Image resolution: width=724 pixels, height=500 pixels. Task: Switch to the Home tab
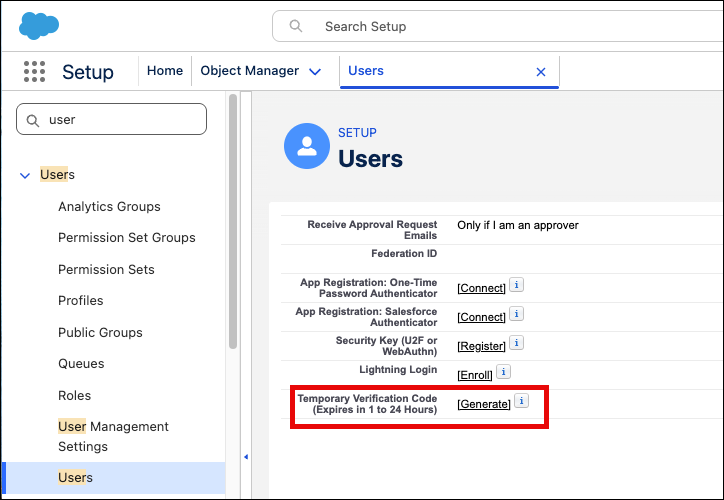[165, 71]
